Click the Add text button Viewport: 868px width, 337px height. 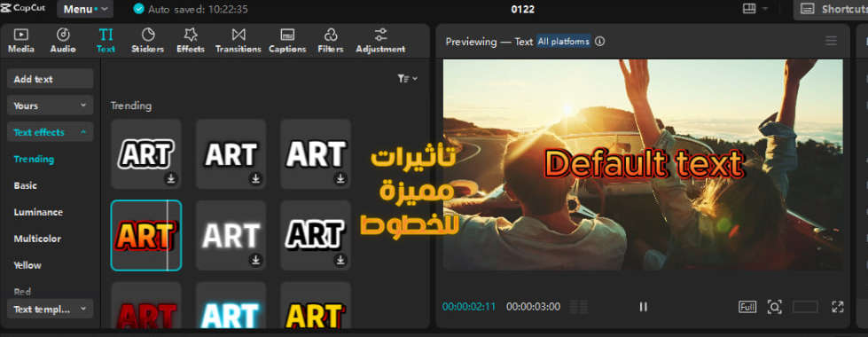(51, 79)
